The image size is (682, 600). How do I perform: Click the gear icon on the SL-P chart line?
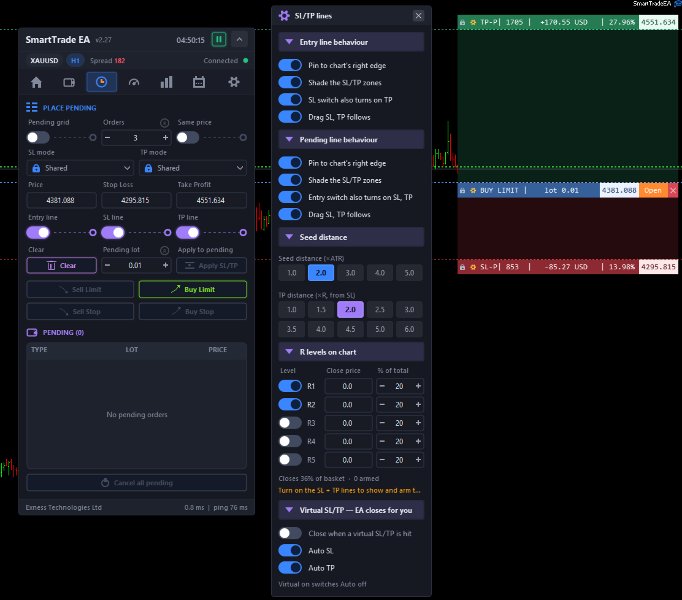[473, 267]
